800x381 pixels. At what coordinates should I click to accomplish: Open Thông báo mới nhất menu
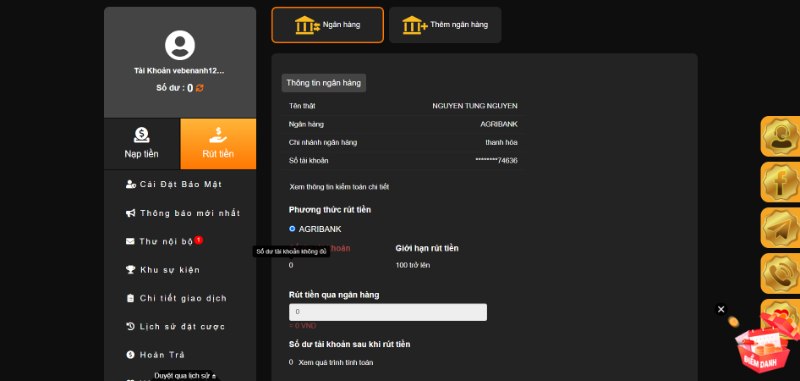tap(180, 213)
